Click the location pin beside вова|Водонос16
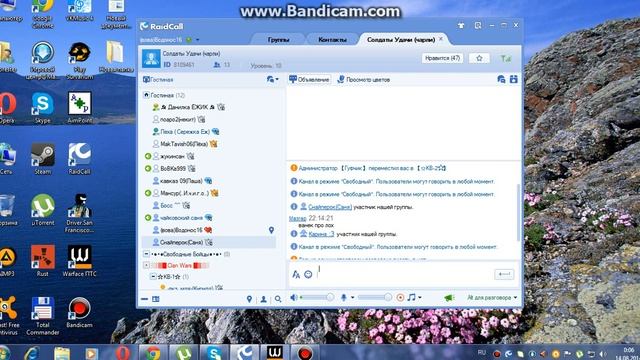The image size is (640, 360). (271, 230)
